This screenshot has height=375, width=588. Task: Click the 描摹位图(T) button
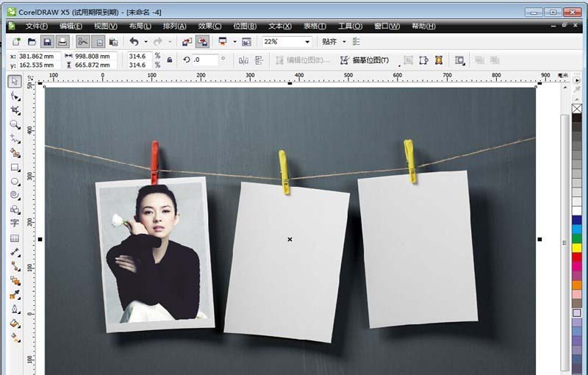coord(365,60)
